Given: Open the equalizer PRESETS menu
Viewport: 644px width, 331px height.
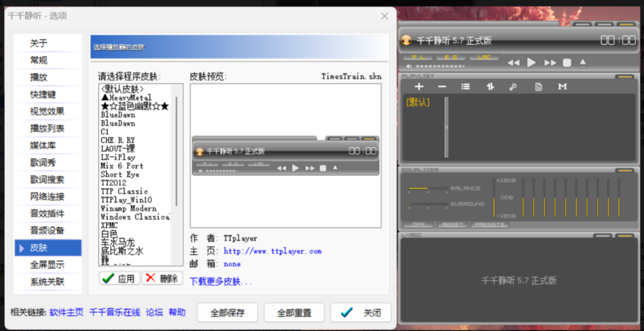Looking at the screenshot, I should click(x=489, y=225).
